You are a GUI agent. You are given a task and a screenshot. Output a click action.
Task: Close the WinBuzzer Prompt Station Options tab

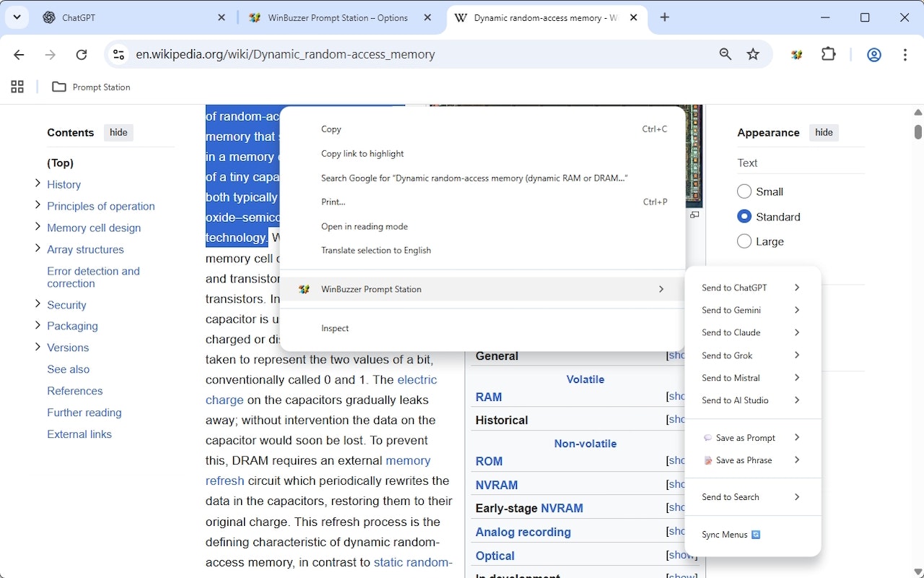pyautogui.click(x=426, y=17)
